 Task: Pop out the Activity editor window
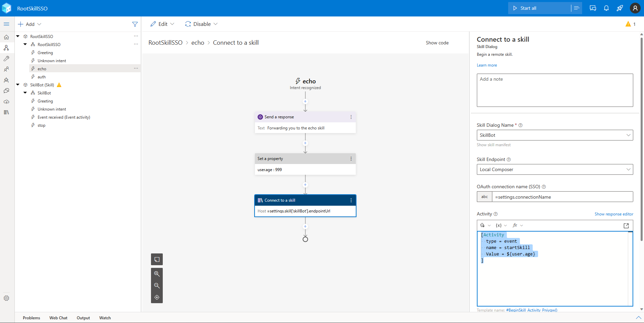coord(626,226)
